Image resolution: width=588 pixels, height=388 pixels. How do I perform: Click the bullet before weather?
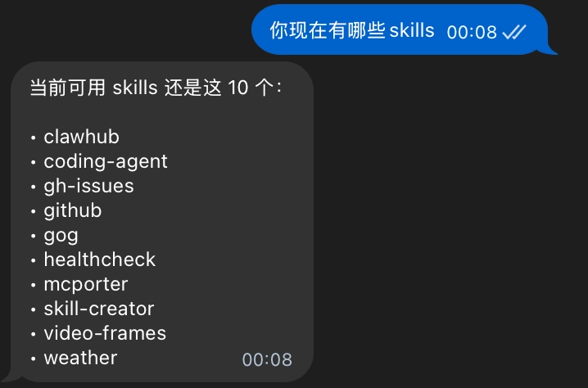pos(34,359)
